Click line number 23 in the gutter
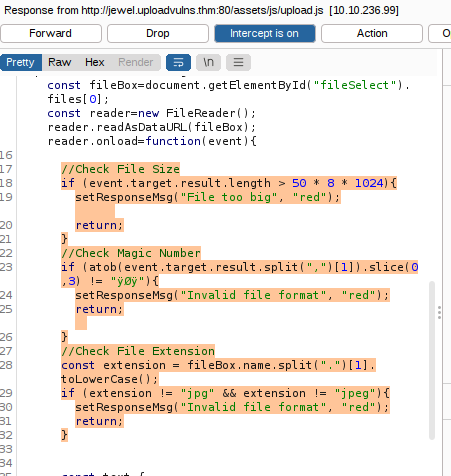 [x=6, y=267]
